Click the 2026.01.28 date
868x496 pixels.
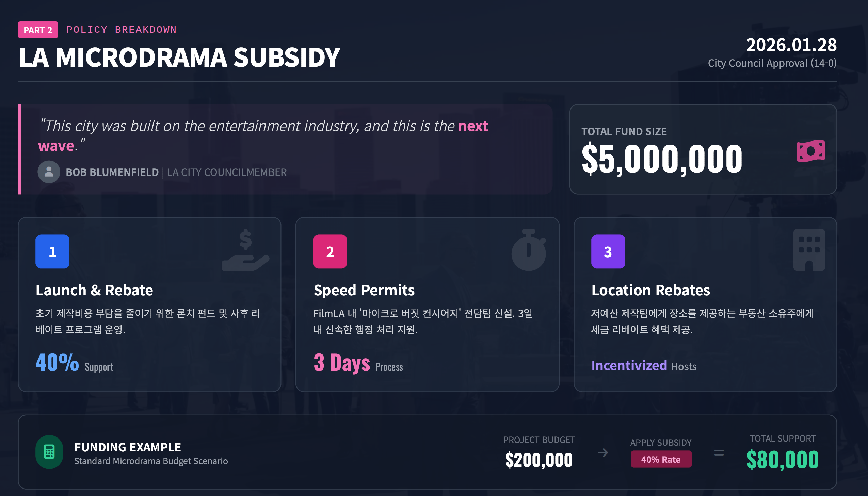tap(791, 45)
